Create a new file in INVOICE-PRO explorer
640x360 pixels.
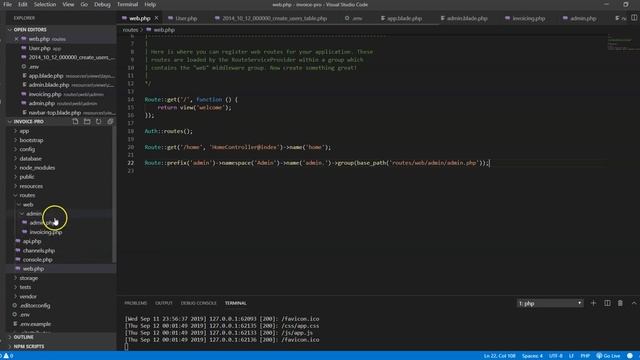pyautogui.click(x=75, y=122)
